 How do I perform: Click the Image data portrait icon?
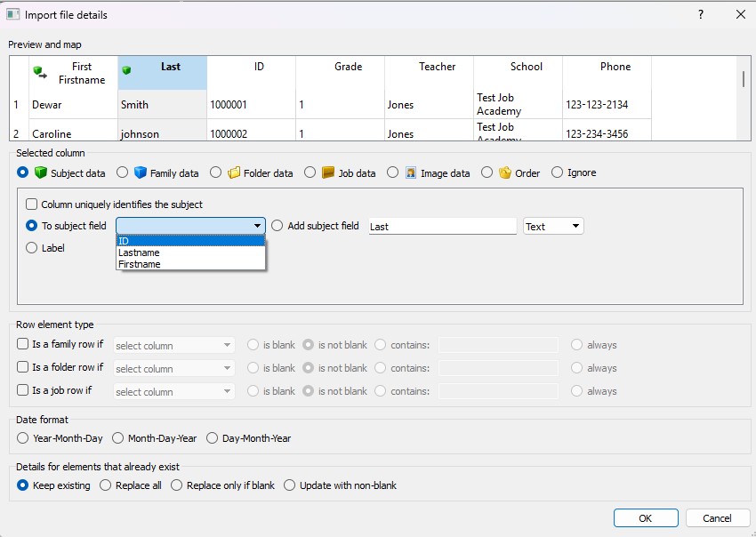pos(412,172)
